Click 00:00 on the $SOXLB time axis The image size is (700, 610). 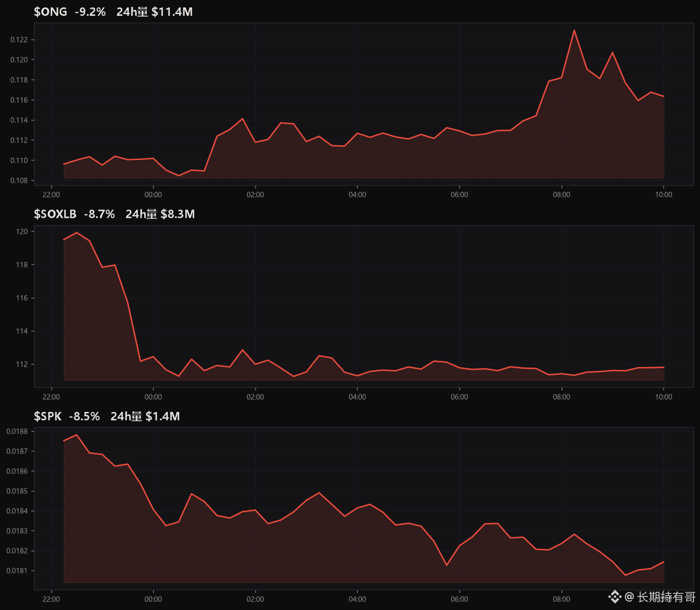153,397
